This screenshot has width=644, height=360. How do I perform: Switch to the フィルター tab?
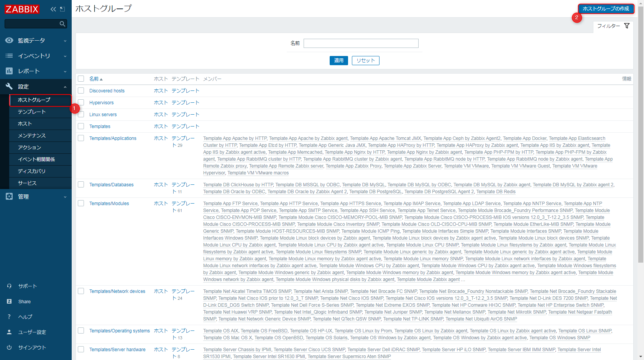613,26
